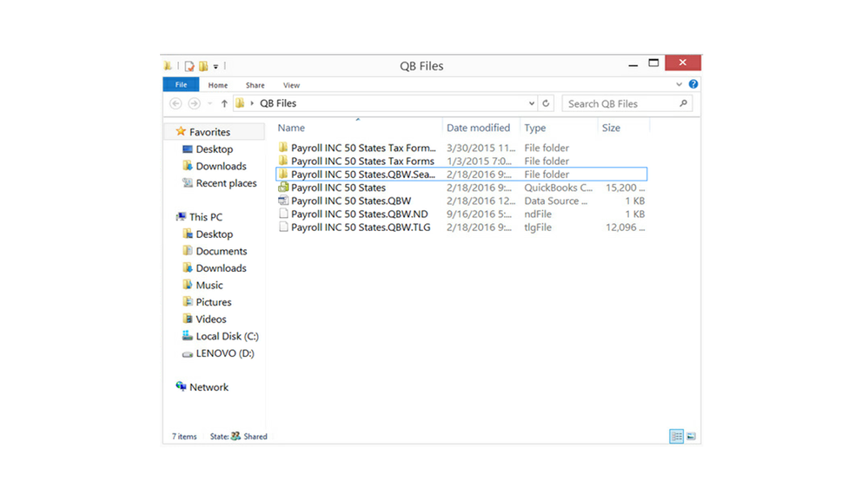Click the ndFile type cell
Viewport: 868px width, 488px height.
coord(538,214)
